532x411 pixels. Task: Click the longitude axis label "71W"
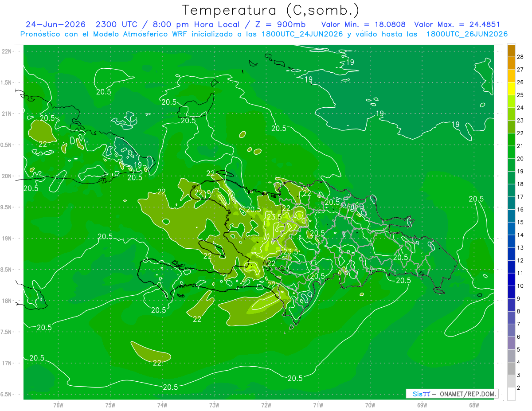(x=318, y=405)
